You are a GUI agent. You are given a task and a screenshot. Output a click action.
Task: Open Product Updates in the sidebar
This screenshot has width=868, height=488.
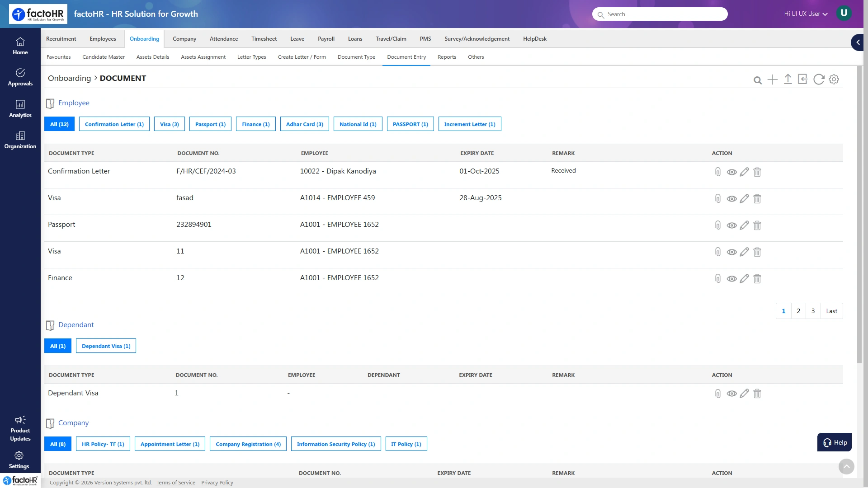click(20, 428)
